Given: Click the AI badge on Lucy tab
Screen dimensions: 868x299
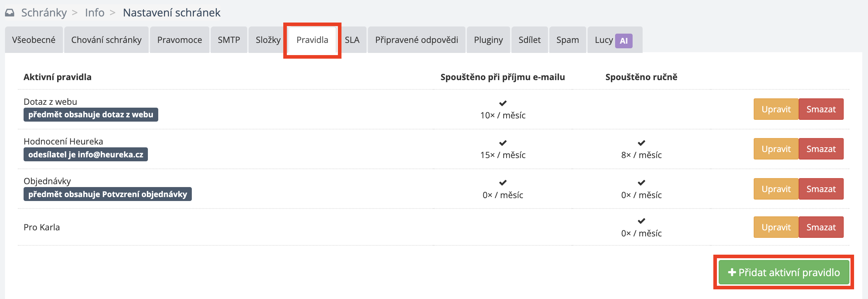Looking at the screenshot, I should pyautogui.click(x=623, y=41).
